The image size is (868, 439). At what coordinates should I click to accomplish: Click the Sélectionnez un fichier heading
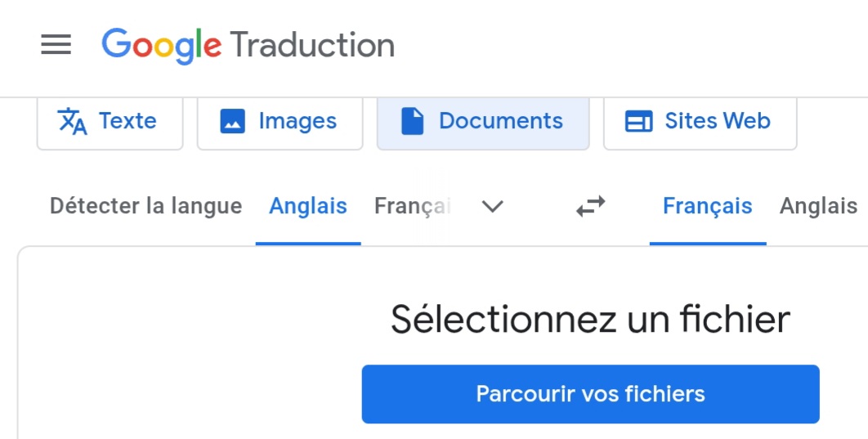(590, 319)
